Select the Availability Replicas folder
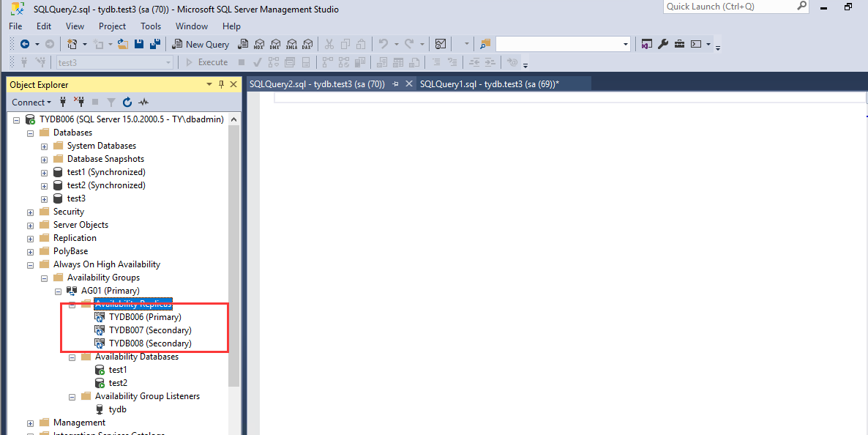Screen dimensions: 868x435 133,304
